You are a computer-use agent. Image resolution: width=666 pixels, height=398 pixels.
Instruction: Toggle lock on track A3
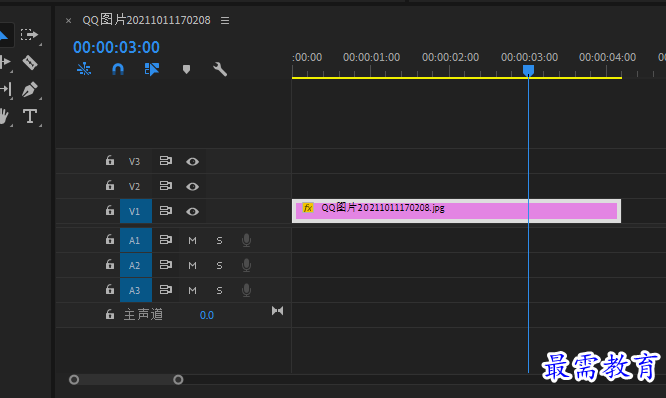point(110,290)
